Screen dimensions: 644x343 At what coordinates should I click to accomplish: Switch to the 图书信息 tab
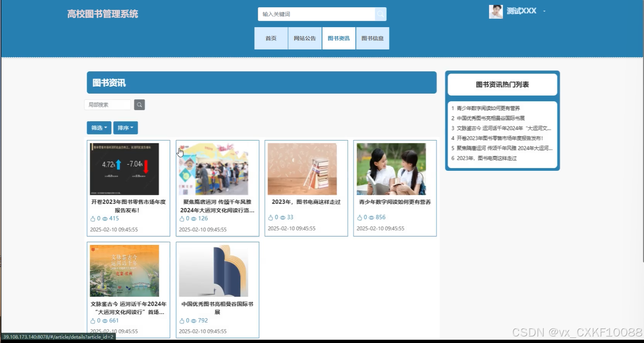coord(372,38)
